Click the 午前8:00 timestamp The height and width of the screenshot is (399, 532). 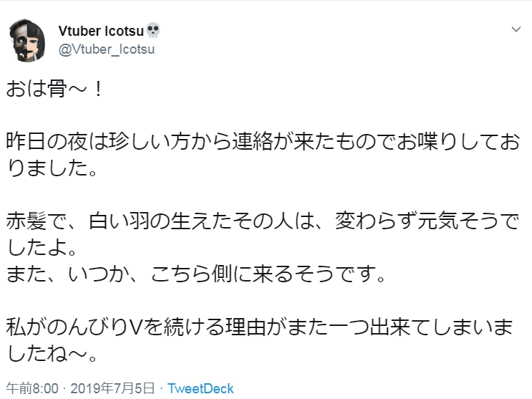[x=29, y=389]
